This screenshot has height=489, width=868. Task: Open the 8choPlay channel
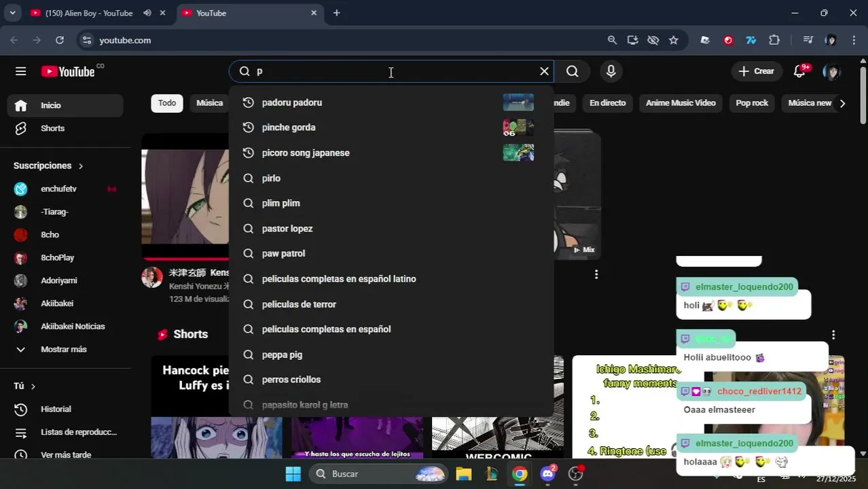65,258
